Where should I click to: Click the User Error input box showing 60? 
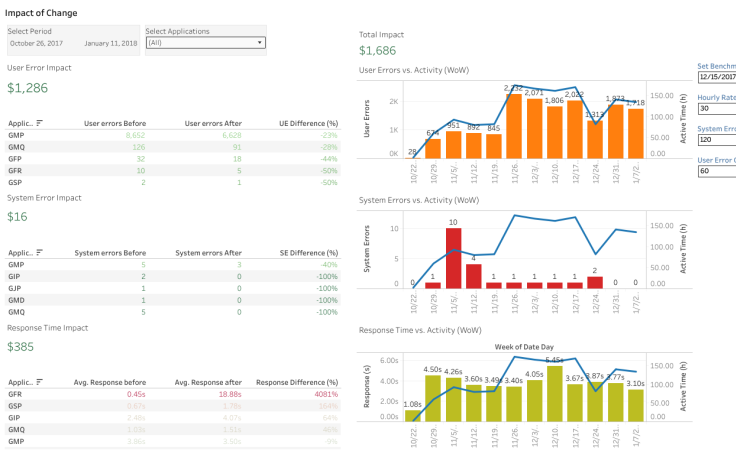click(717, 171)
